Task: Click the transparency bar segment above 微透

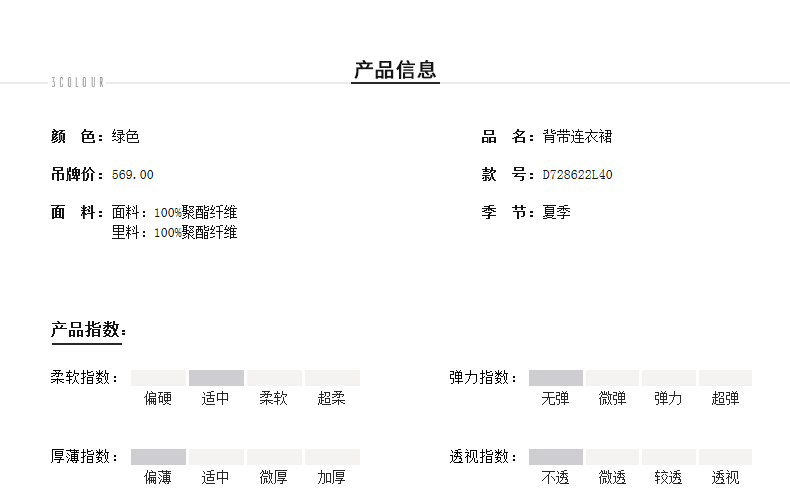Action: pyautogui.click(x=612, y=457)
